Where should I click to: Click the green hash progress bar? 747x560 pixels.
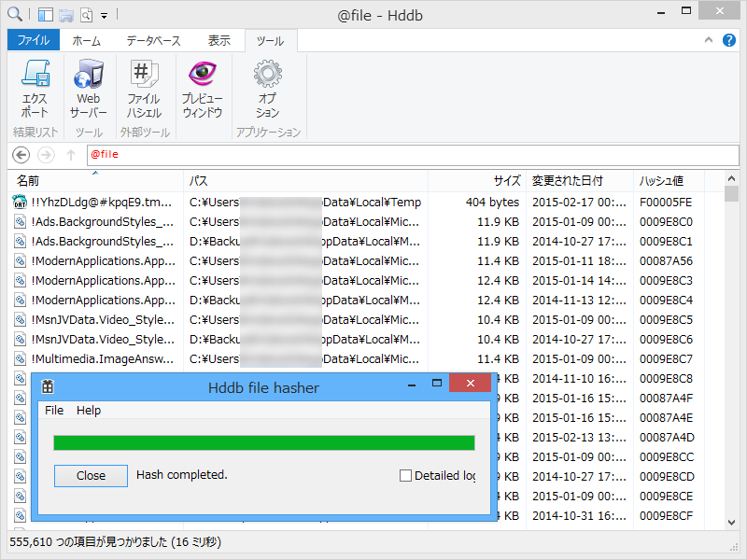point(264,442)
